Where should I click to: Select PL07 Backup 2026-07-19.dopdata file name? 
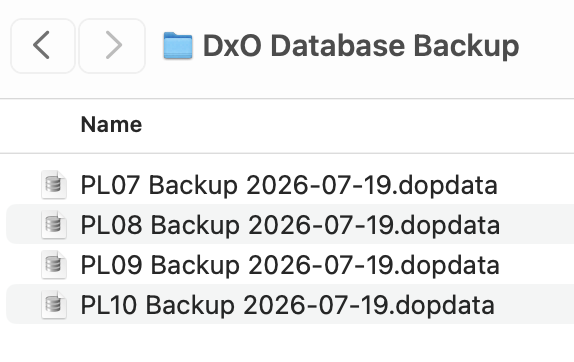coord(289,185)
